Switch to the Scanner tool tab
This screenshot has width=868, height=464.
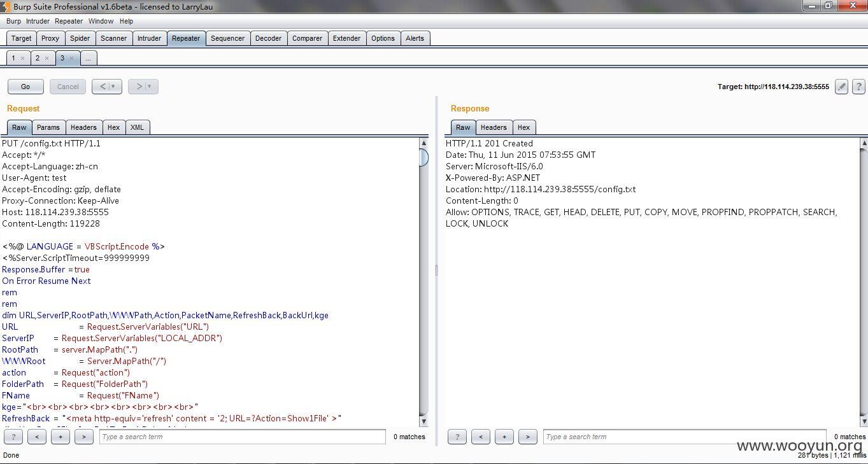(x=114, y=38)
